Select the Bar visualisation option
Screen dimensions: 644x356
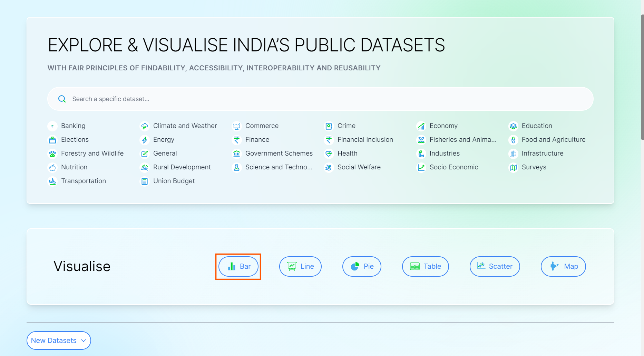238,266
